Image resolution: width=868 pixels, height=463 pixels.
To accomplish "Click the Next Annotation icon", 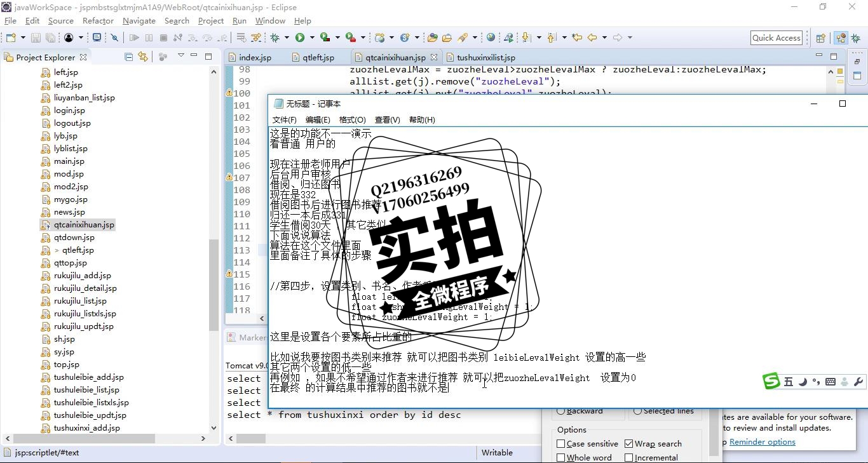I will [x=526, y=37].
